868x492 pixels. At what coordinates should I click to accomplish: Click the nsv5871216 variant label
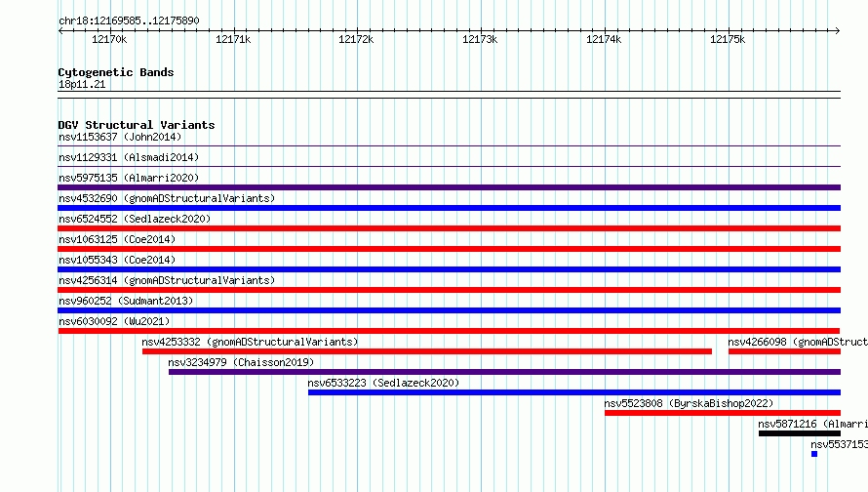point(812,424)
